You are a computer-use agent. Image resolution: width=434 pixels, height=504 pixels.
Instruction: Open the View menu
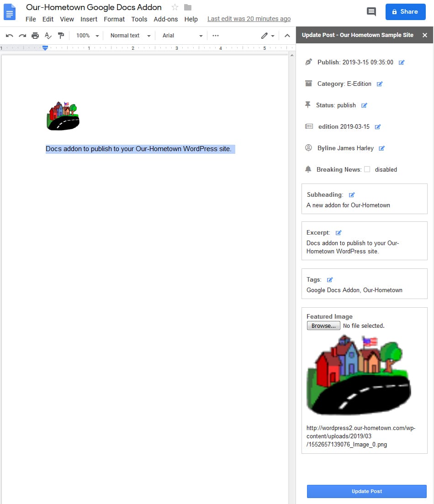click(67, 19)
